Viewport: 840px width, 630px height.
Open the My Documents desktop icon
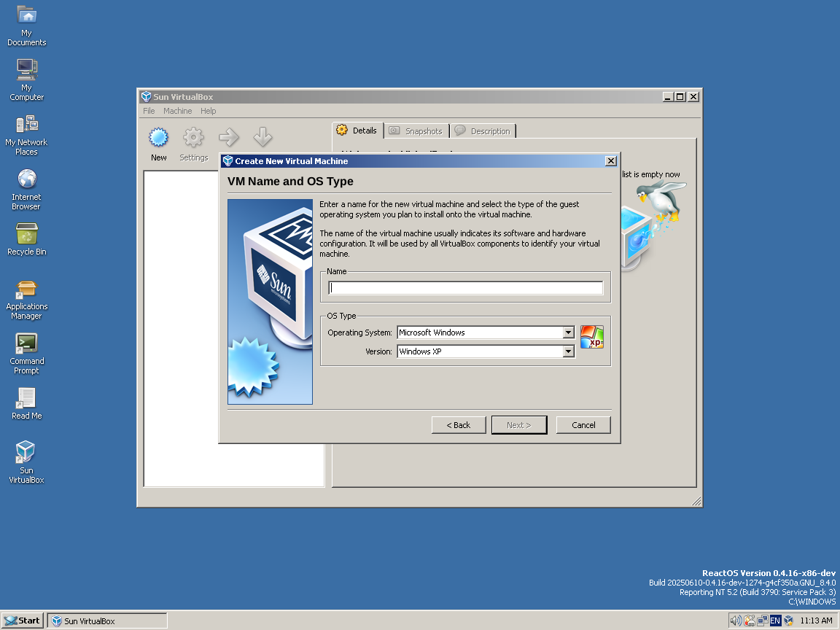tap(27, 26)
